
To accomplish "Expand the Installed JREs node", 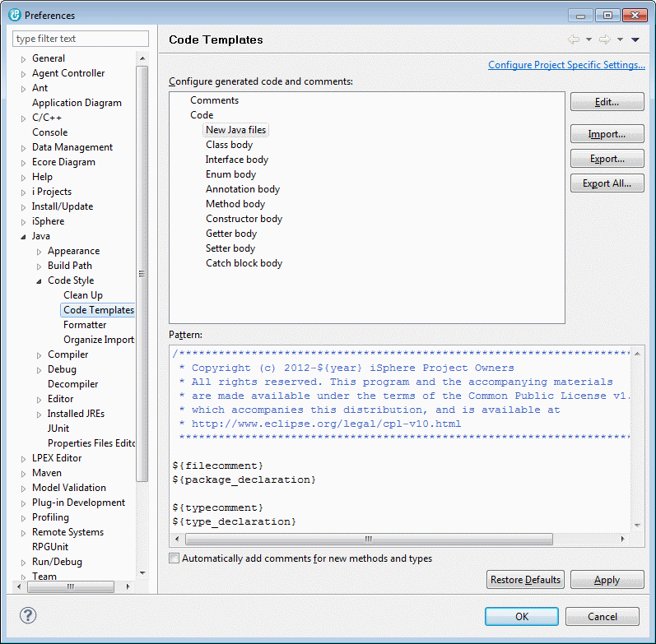I will pos(39,415).
